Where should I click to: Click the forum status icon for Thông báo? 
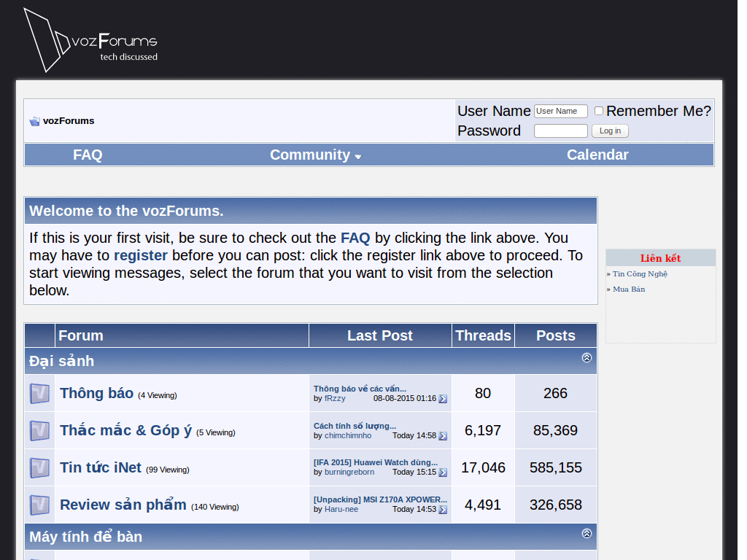[x=39, y=393]
